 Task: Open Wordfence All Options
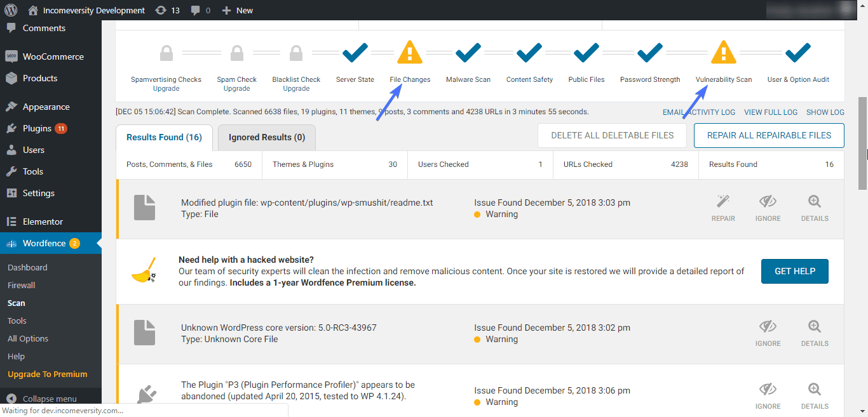click(28, 338)
